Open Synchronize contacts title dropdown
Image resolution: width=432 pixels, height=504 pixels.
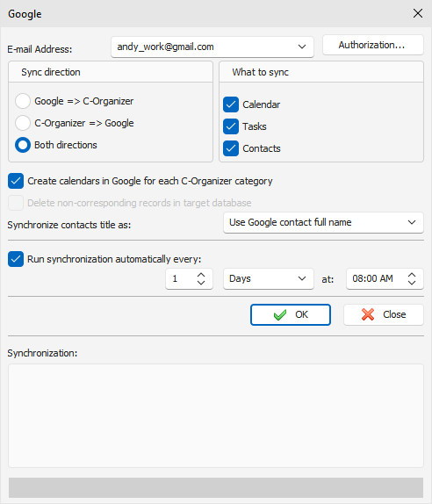(323, 222)
